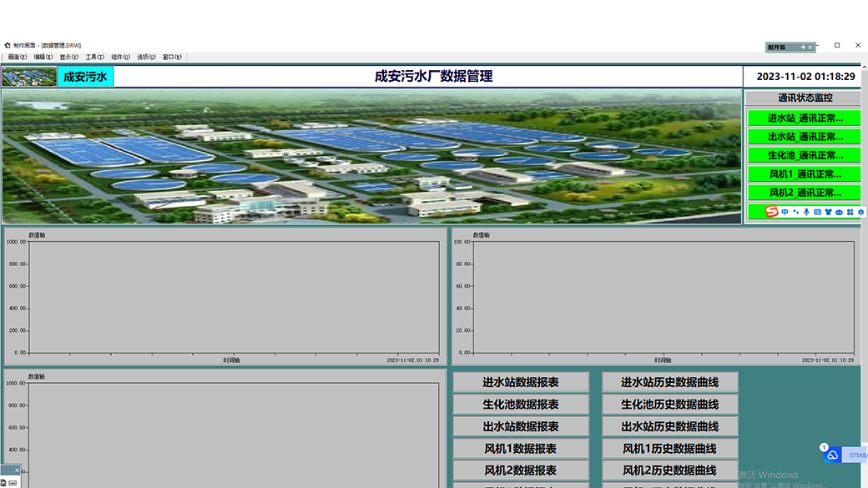Click the date-time display 2023-11-02 01:18:29
Viewport: 868px width, 488px height.
[x=805, y=77]
